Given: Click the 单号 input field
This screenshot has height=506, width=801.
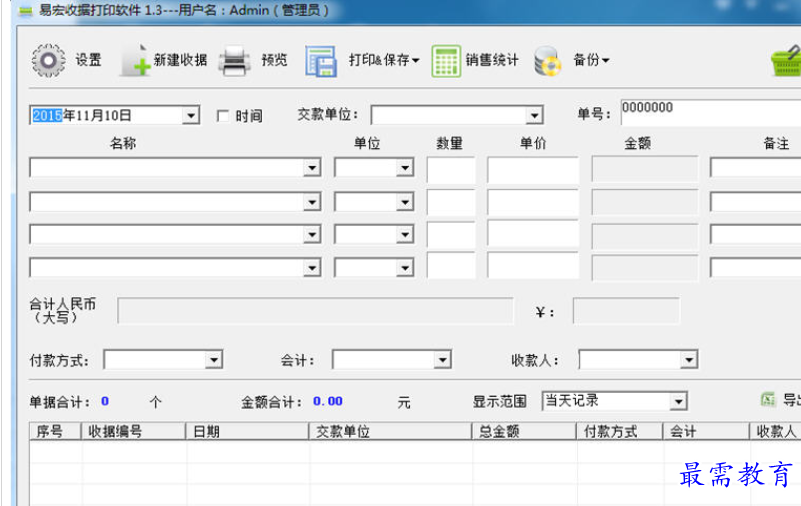Looking at the screenshot, I should click(711, 113).
